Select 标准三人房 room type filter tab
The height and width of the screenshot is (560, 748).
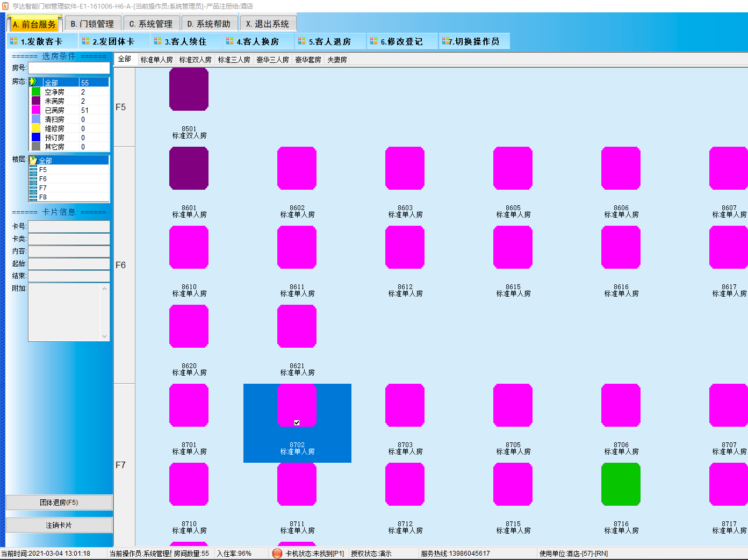tap(234, 60)
